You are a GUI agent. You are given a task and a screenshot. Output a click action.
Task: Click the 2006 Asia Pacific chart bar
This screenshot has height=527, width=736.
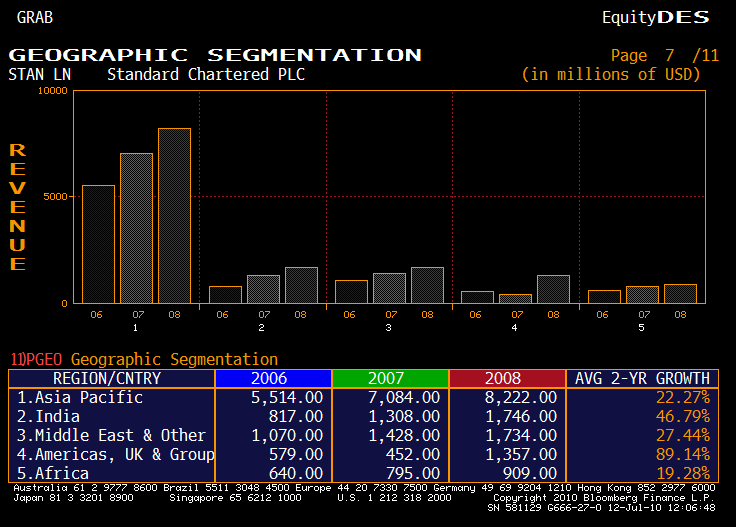point(98,244)
